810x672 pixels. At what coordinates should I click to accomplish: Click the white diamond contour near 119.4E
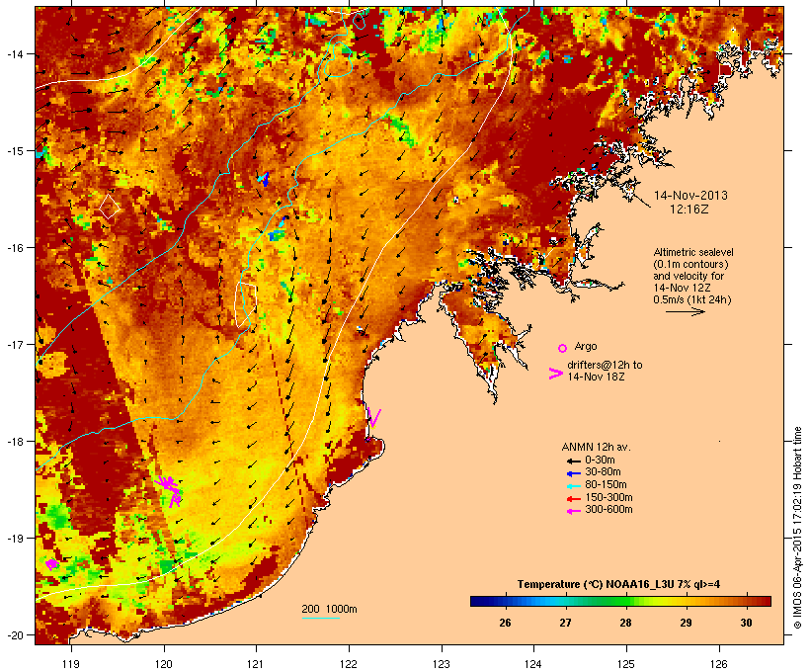point(109,207)
